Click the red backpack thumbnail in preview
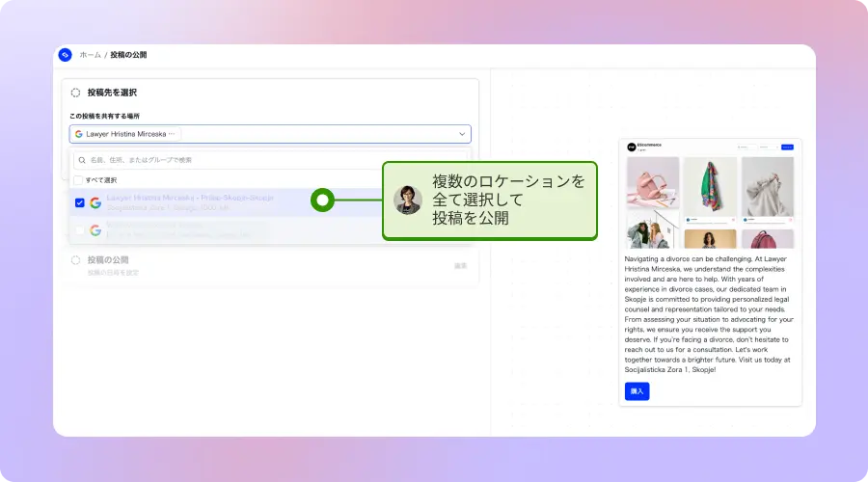The width and height of the screenshot is (868, 482). [768, 239]
